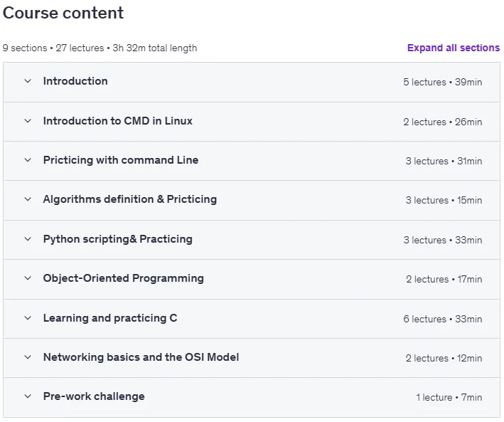
Task: Expand Python scripting& Practicing chevron
Action: [28, 239]
